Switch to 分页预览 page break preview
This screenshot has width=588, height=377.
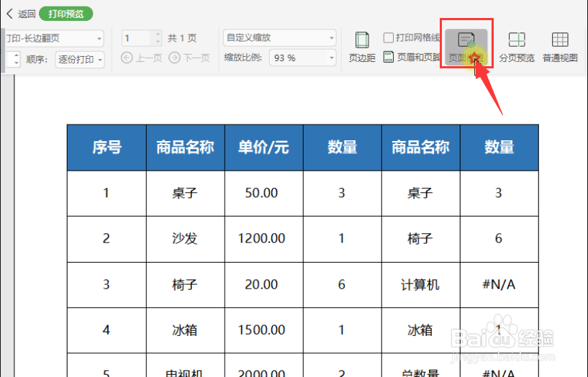click(x=516, y=47)
